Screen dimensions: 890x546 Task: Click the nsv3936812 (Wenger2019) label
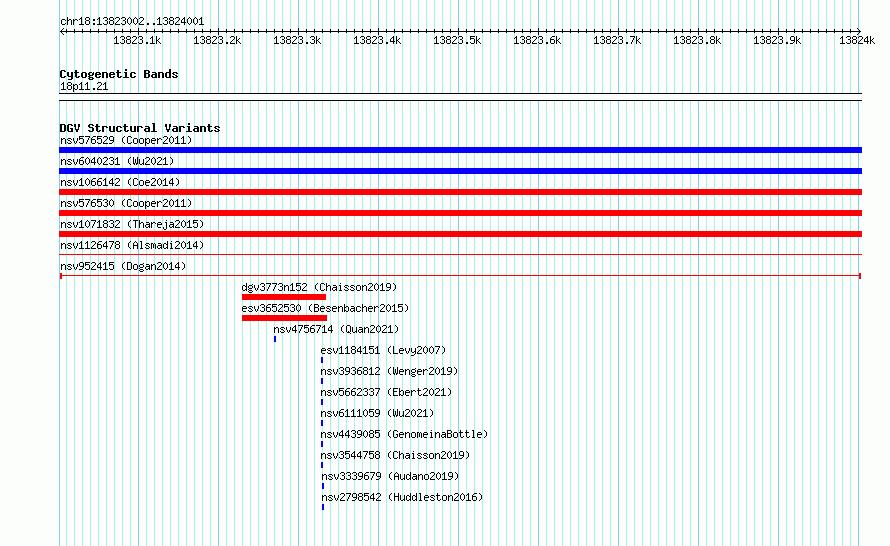[389, 371]
